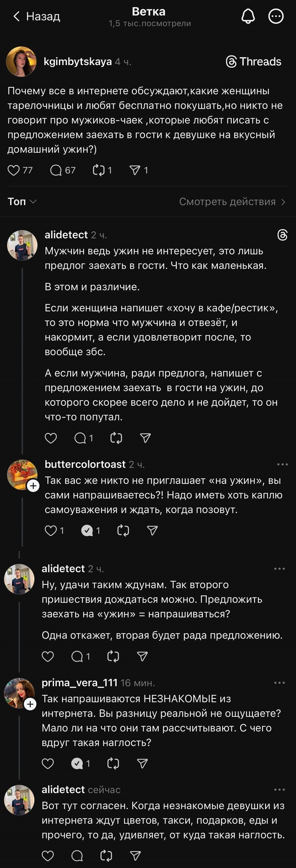Follow buttercolortoast via the plus badge
Screen dimensions: 296x868
point(33,486)
